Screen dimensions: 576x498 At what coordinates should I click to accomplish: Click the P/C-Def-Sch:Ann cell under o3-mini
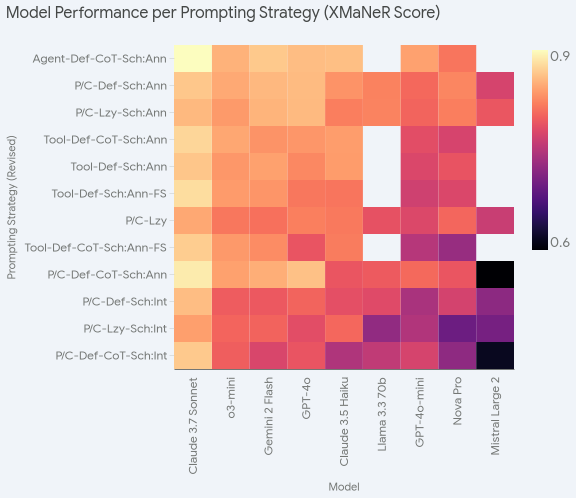tap(231, 86)
